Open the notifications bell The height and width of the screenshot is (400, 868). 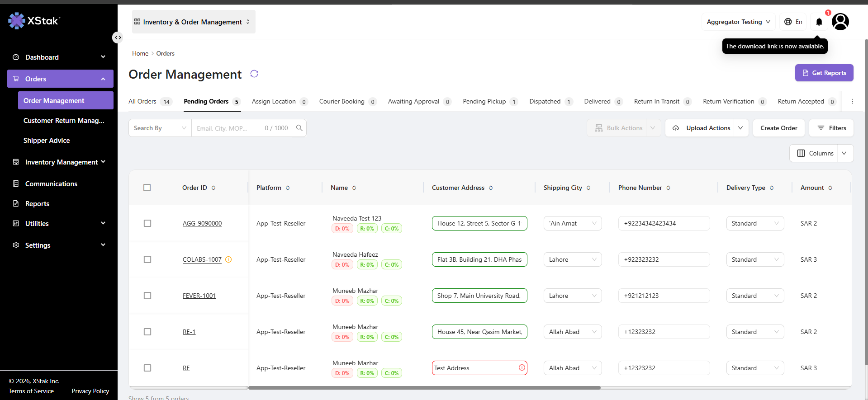819,22
